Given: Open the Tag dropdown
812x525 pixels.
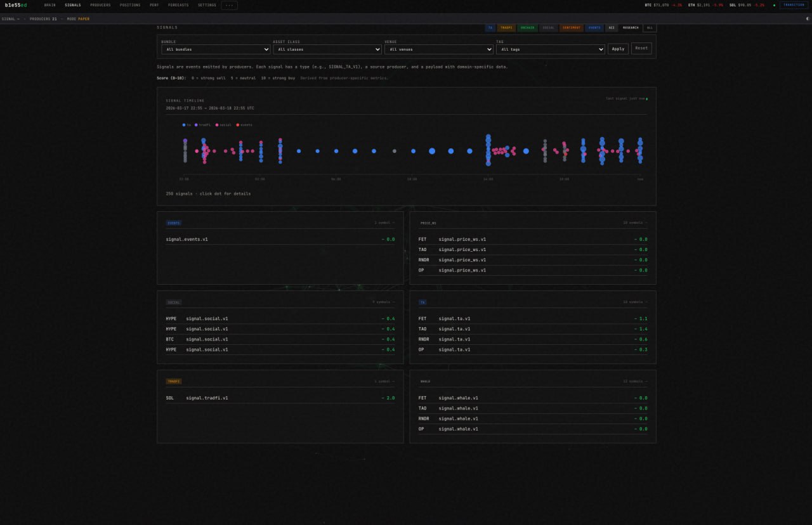Looking at the screenshot, I should tap(551, 49).
